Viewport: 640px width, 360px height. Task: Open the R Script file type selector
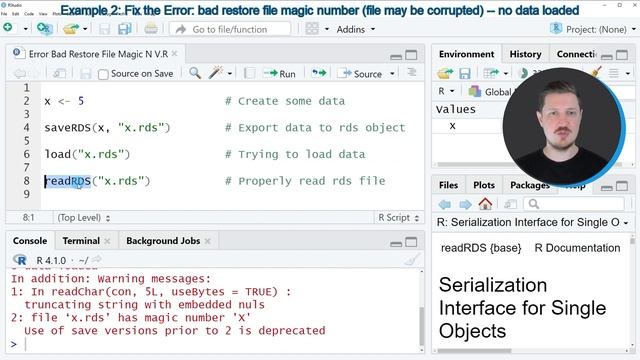(398, 218)
